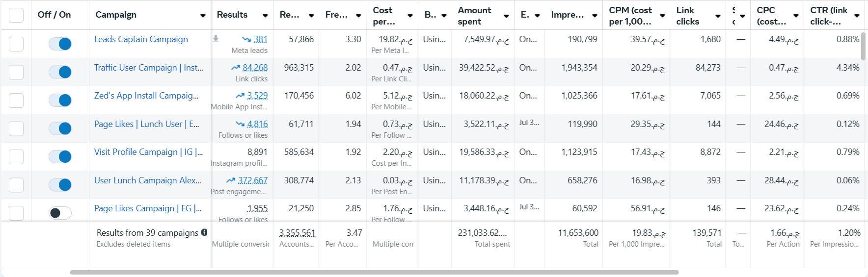
Task: Open Visit Profile Campaign IG link
Action: [148, 152]
